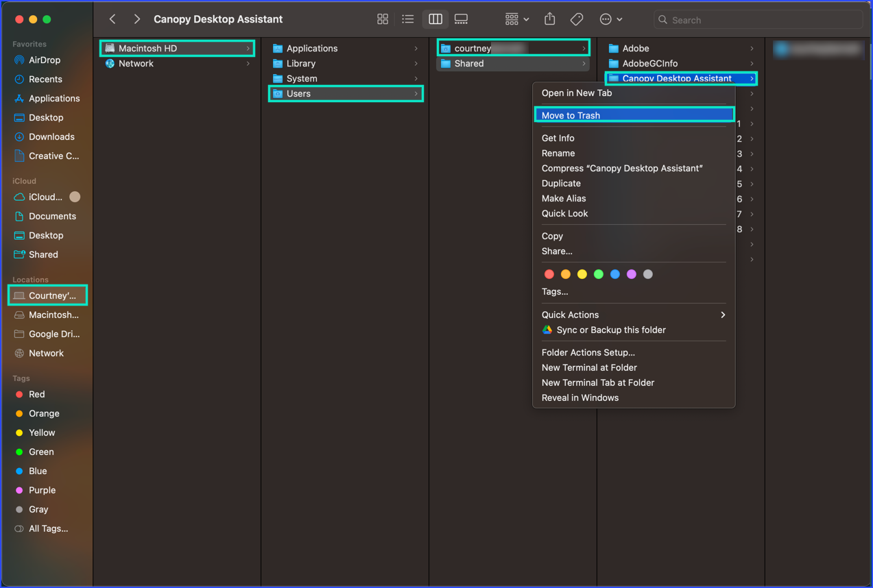Choose New Terminal at Folder

[634, 368]
